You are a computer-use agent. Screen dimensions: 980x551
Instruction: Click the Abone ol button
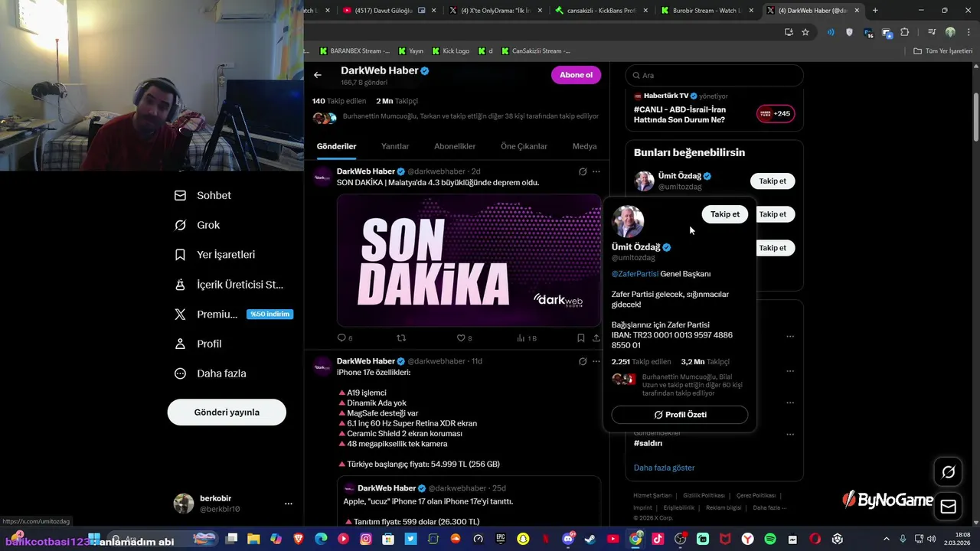(x=576, y=75)
